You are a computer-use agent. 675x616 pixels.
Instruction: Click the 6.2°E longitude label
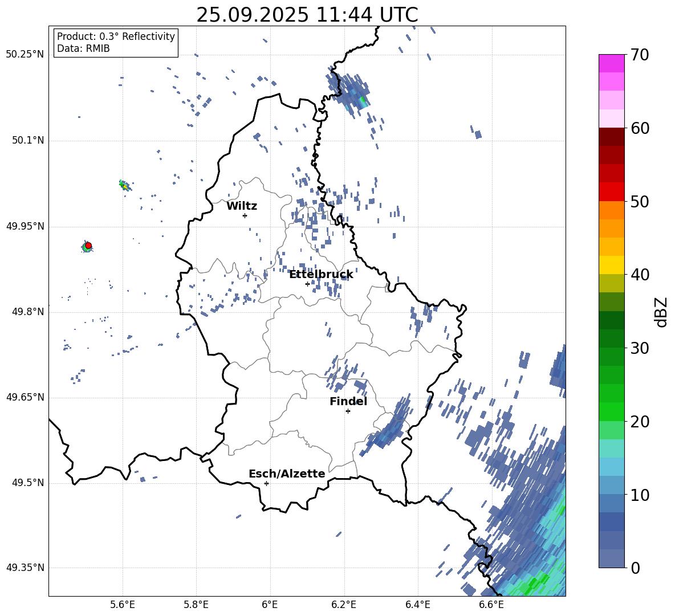click(x=344, y=605)
